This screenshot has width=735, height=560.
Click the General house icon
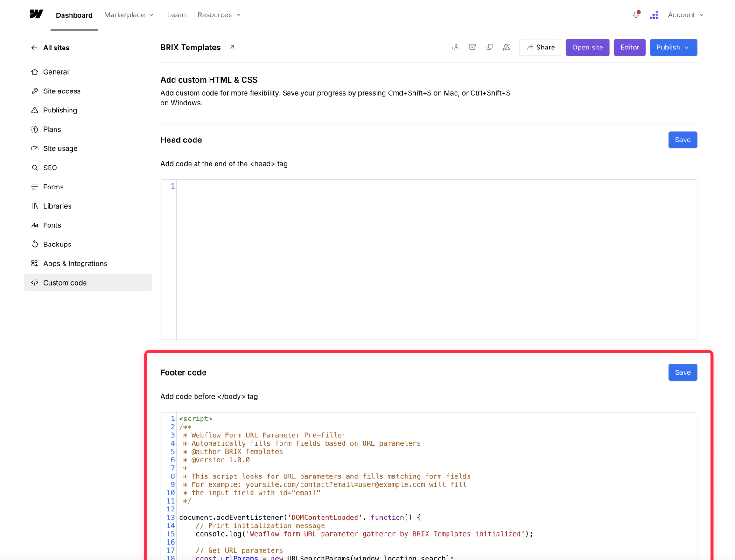[35, 72]
